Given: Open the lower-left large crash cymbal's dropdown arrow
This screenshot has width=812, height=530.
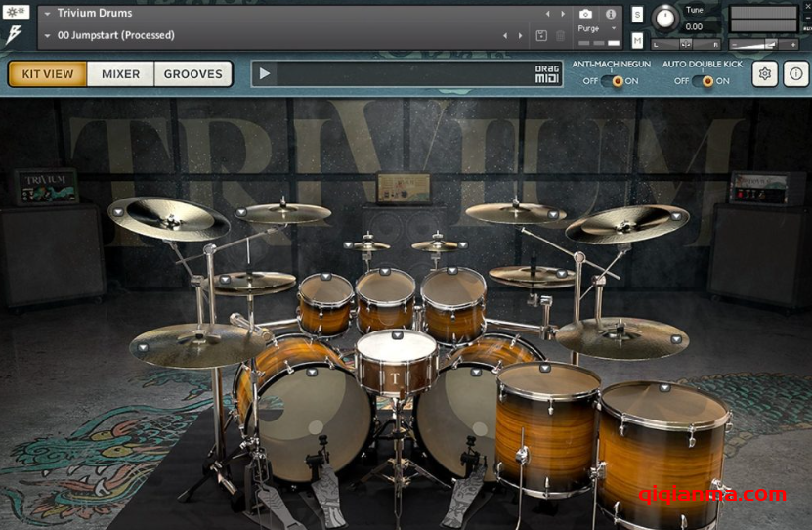Looking at the screenshot, I should point(143,348).
